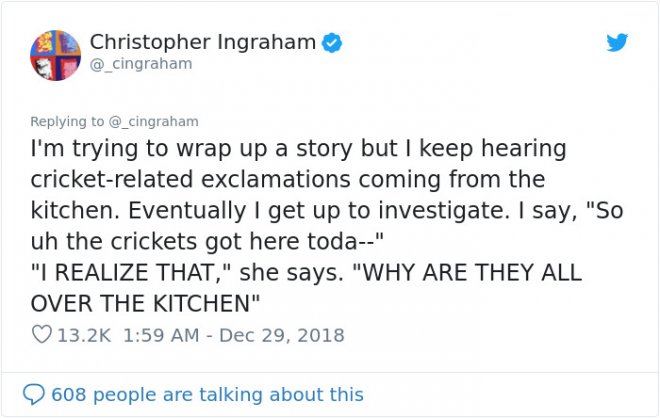660x418 pixels.
Task: Open the 1:59 AM time link
Action: click(161, 335)
